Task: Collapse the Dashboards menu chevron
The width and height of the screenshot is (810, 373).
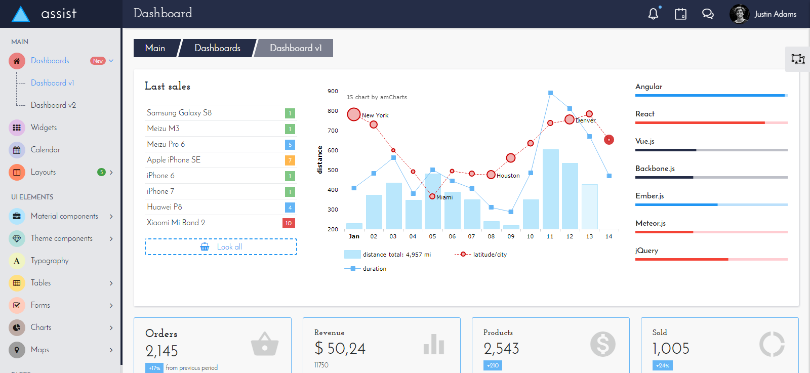Action: [x=111, y=61]
